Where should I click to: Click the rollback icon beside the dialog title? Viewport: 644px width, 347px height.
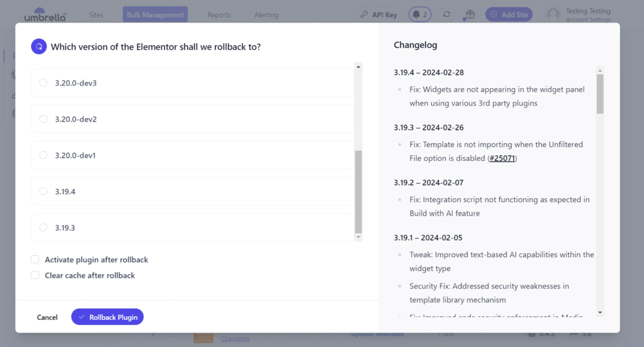pyautogui.click(x=38, y=47)
